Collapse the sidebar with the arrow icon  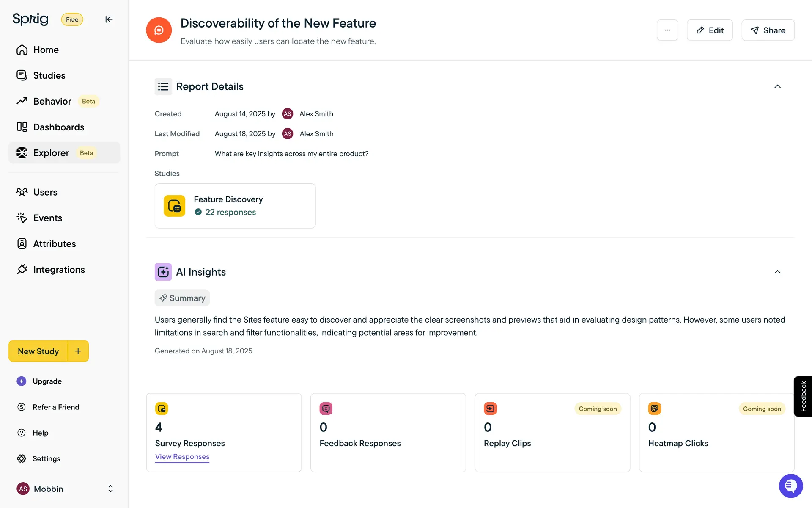pyautogui.click(x=109, y=19)
